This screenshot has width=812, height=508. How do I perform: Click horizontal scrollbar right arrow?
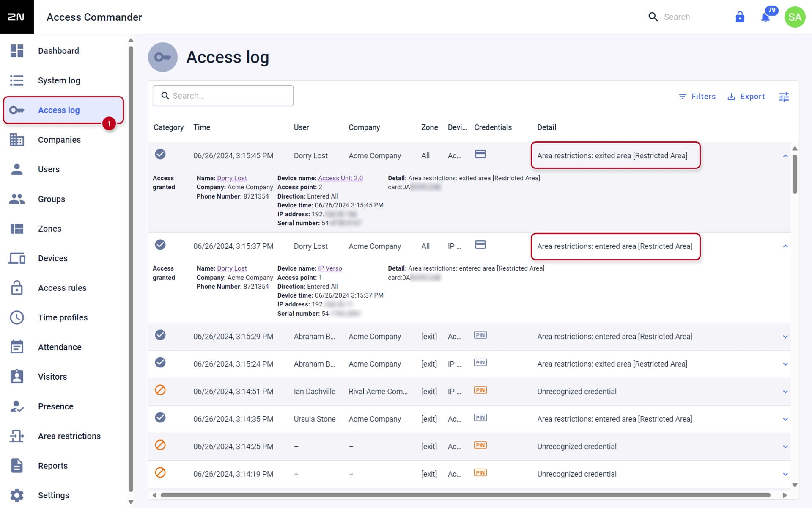point(785,495)
